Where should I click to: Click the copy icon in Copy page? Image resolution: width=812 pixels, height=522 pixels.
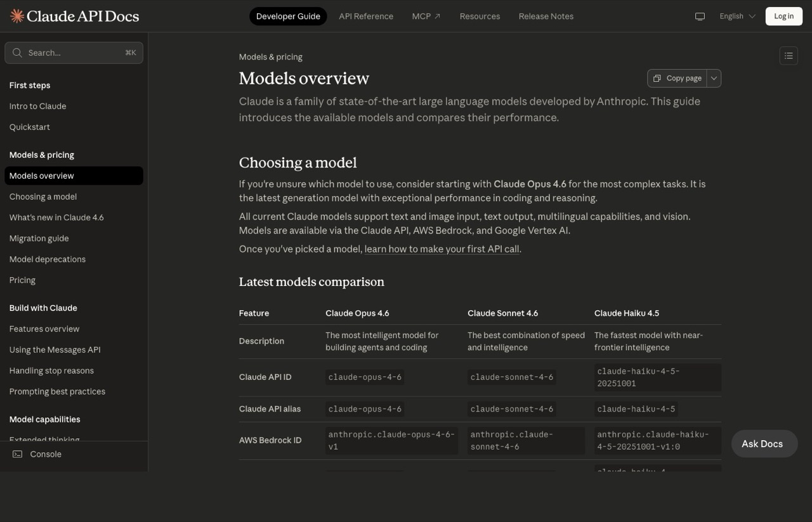657,78
